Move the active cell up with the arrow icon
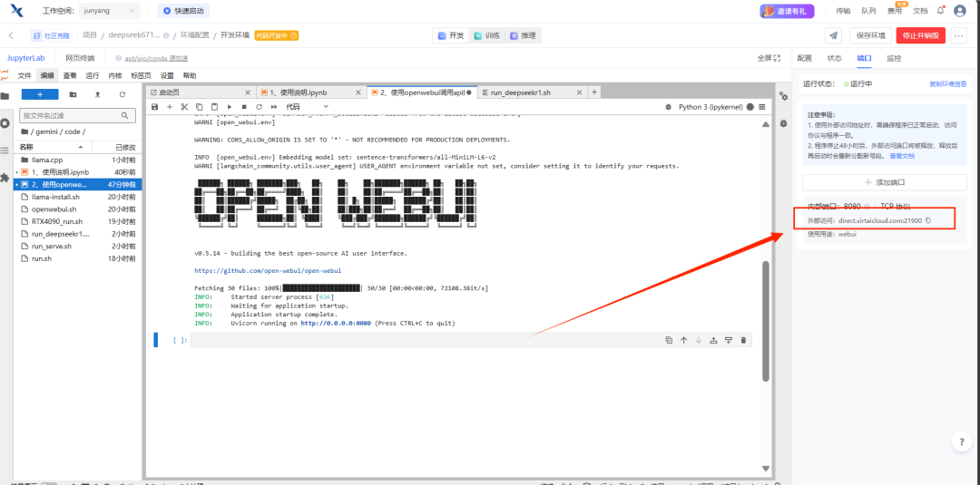 pyautogui.click(x=684, y=340)
